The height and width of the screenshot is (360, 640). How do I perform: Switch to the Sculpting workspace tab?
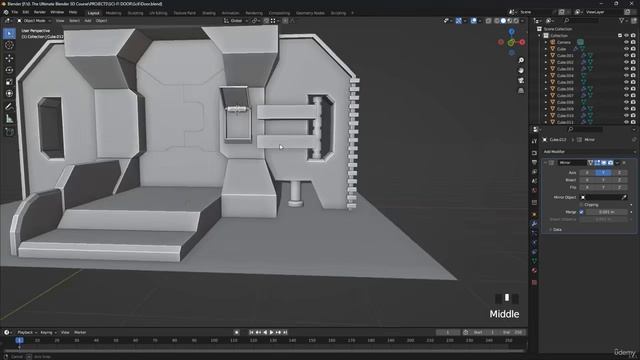[x=136, y=13]
